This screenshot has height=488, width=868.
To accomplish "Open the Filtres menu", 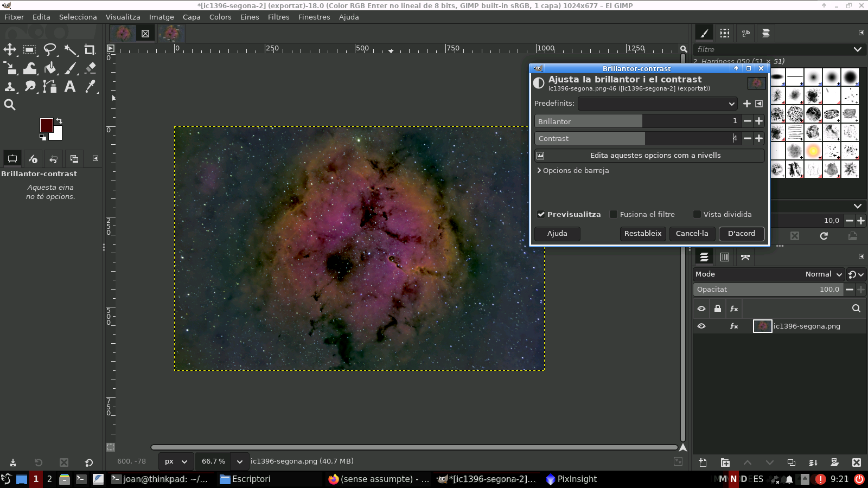I will [278, 17].
